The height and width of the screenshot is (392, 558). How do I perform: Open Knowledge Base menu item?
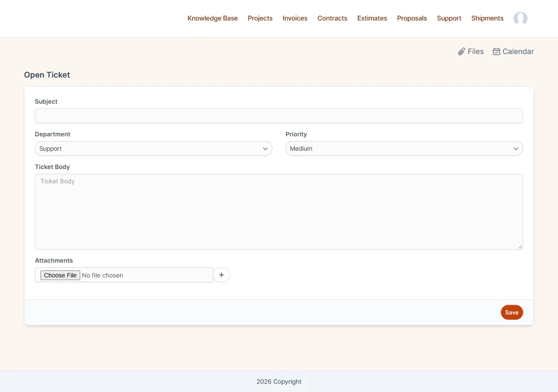click(x=213, y=18)
